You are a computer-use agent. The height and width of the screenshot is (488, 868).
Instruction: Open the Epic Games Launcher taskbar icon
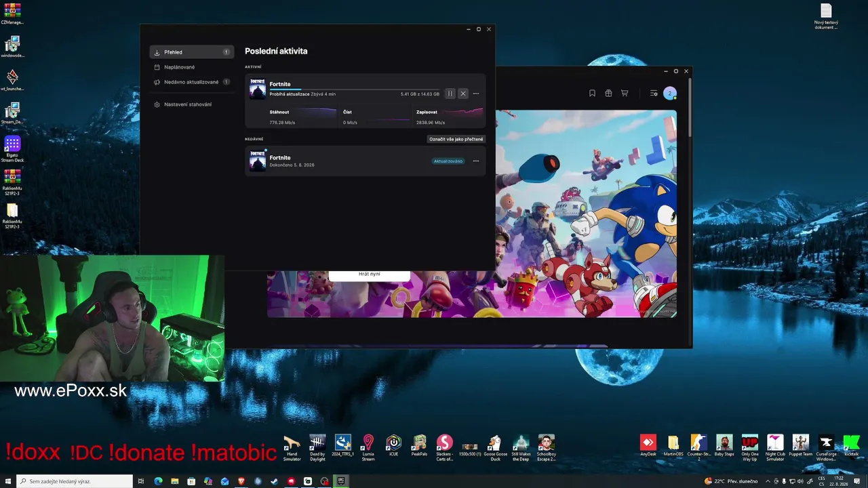[341, 481]
